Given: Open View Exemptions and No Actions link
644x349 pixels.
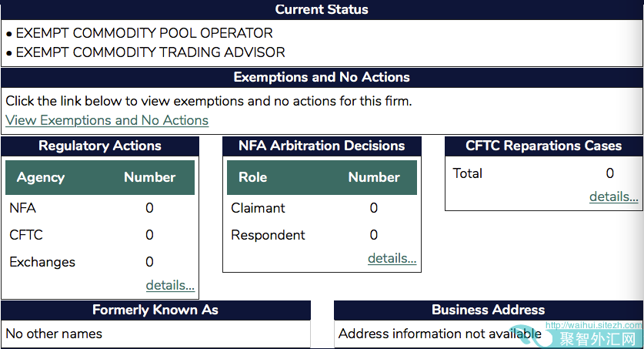Looking at the screenshot, I should tap(107, 120).
